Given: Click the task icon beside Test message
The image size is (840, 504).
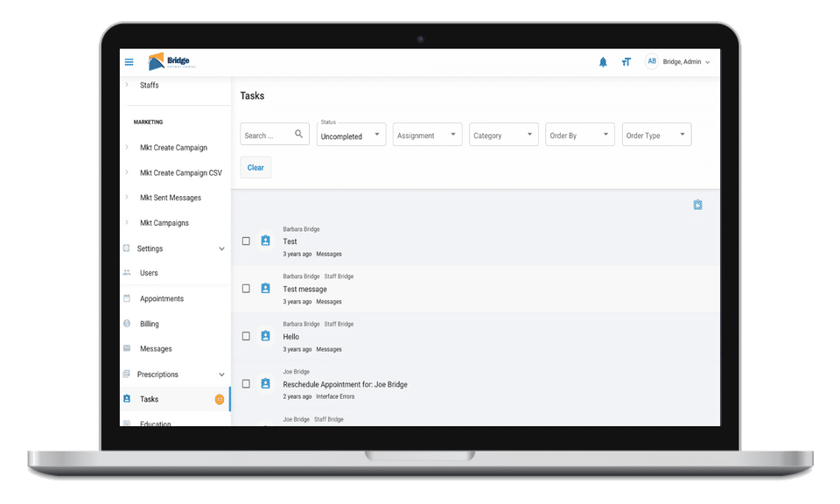Looking at the screenshot, I should coord(266,288).
